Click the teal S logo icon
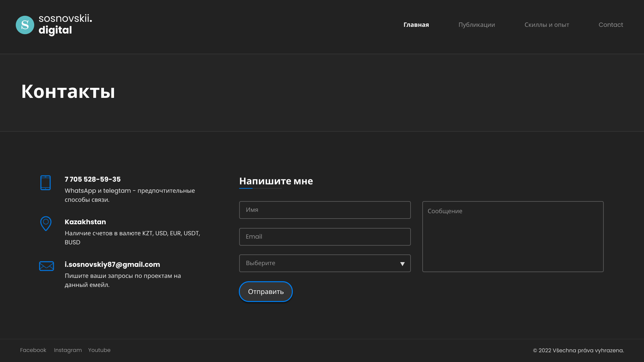 (x=25, y=25)
